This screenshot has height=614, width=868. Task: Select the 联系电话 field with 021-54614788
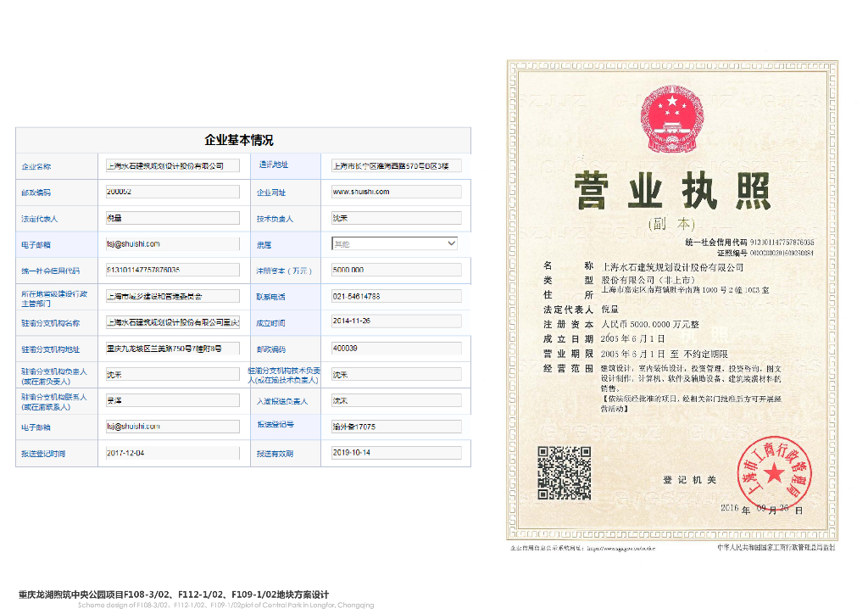click(397, 296)
